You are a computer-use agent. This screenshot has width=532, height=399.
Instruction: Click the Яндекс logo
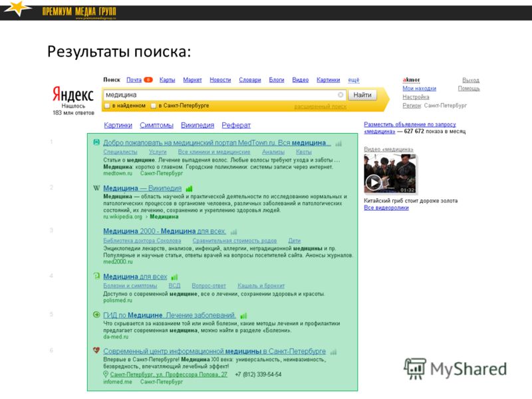(73, 94)
